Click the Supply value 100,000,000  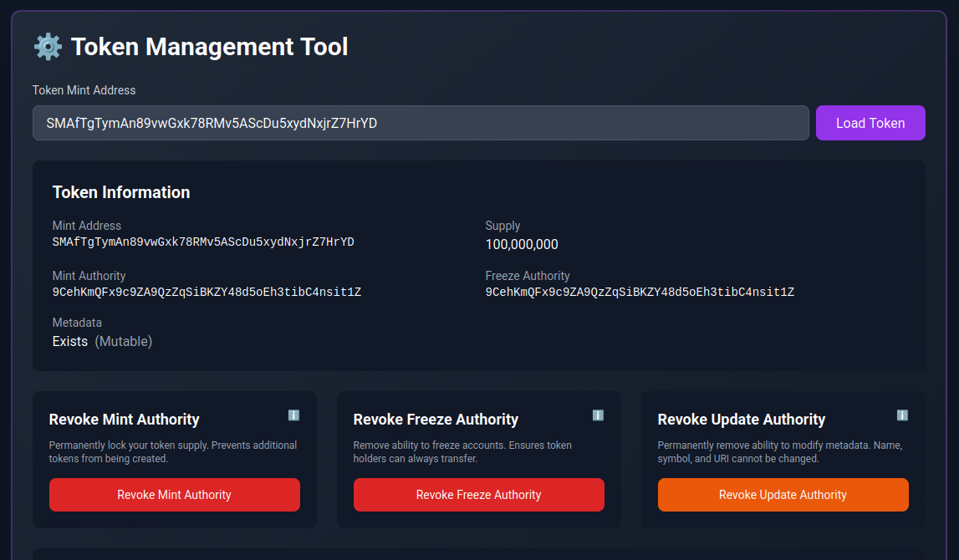522,245
